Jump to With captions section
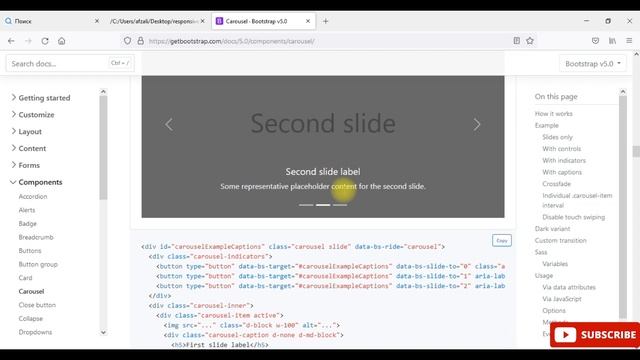 click(562, 172)
